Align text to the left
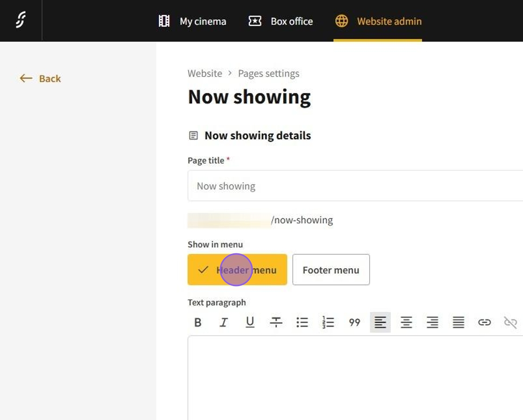The image size is (523, 420). 380,322
